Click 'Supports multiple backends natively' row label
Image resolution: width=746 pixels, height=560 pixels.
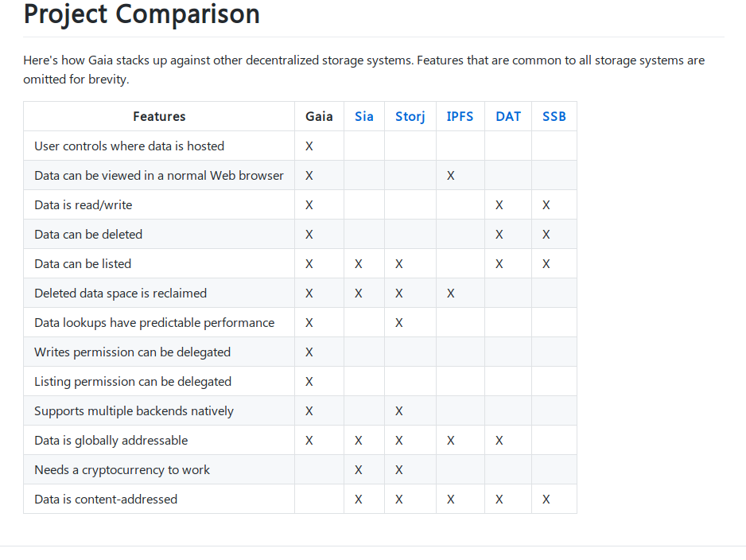point(134,410)
